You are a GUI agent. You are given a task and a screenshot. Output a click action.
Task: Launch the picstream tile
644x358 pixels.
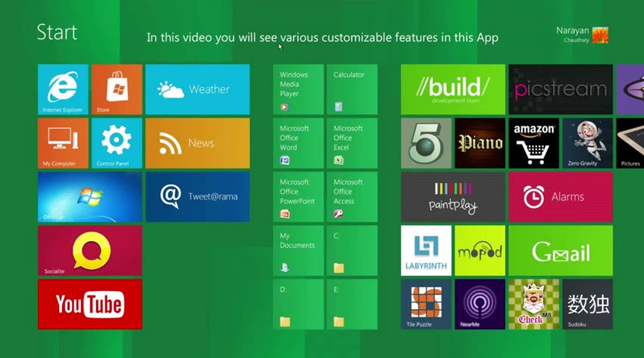[561, 89]
